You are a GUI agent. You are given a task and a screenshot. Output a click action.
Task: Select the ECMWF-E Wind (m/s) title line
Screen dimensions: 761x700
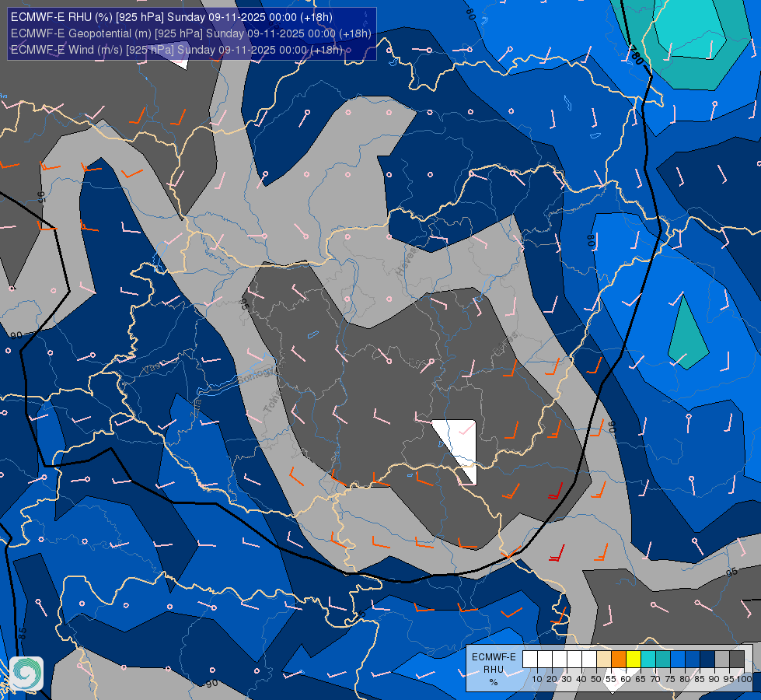tap(176, 50)
